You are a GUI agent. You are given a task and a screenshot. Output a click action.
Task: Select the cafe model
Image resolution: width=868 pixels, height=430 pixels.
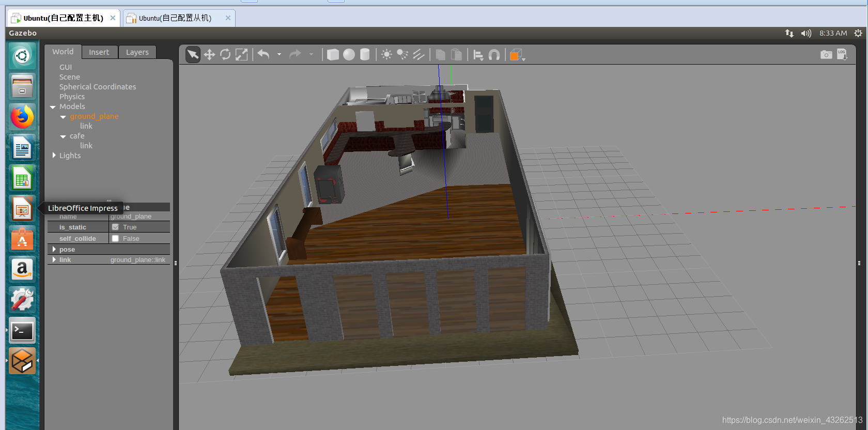coord(77,136)
